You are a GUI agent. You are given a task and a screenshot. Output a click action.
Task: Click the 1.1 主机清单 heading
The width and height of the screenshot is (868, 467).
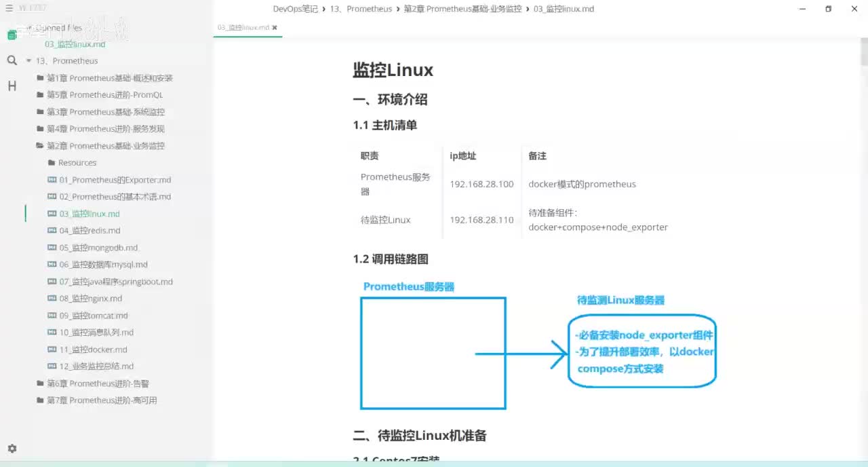(x=384, y=126)
